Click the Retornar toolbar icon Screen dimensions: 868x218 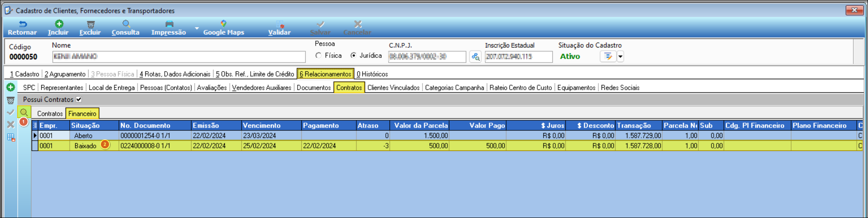tap(22, 24)
